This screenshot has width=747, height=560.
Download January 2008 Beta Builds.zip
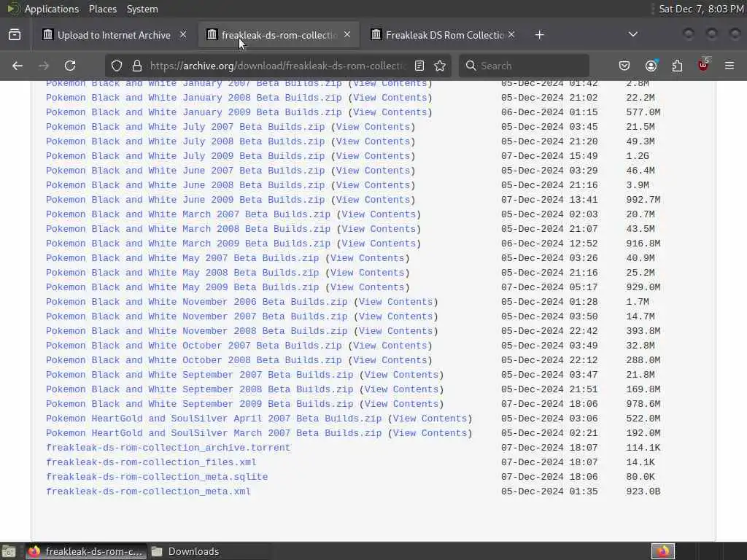[x=193, y=98]
